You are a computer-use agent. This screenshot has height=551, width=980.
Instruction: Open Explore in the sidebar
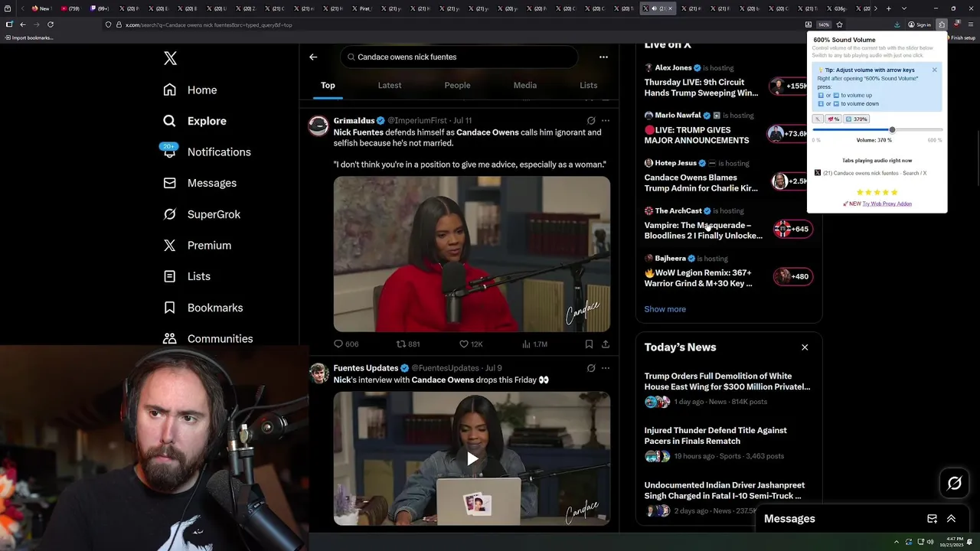pos(194,121)
